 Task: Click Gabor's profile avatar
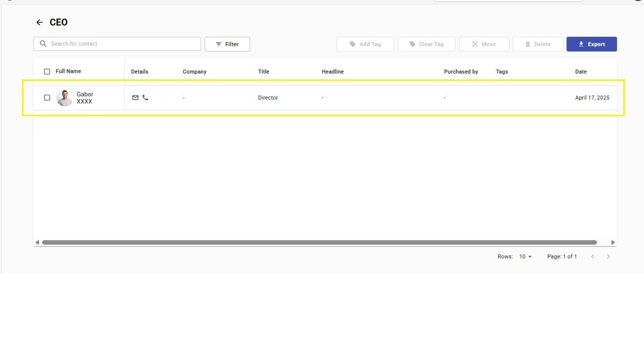pos(65,98)
